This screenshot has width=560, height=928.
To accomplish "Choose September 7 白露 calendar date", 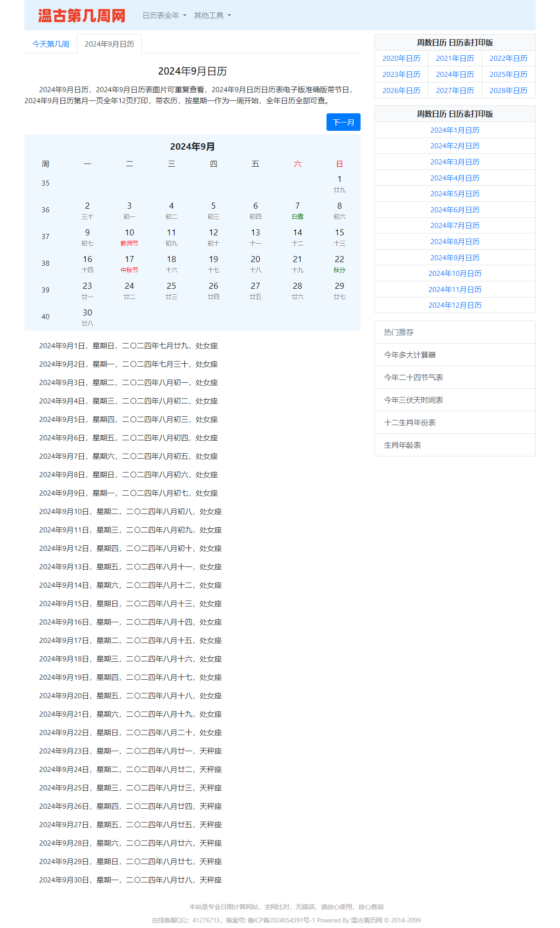I will 297,210.
